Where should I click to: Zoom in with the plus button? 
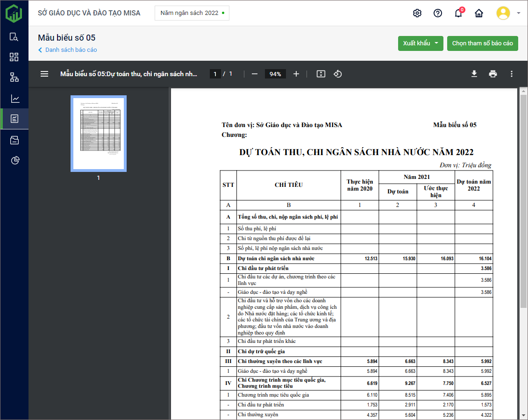click(x=296, y=74)
